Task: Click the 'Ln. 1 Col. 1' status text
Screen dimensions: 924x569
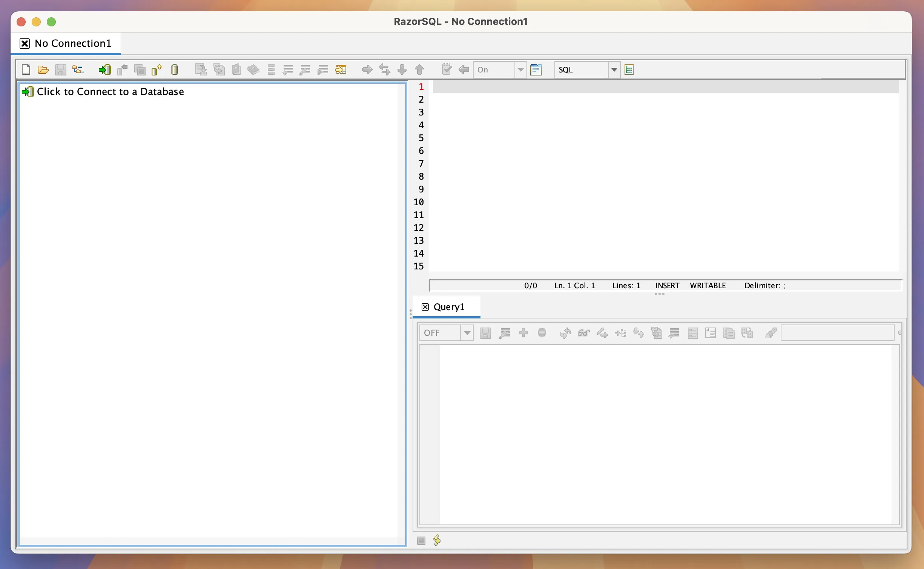Action: pos(574,286)
